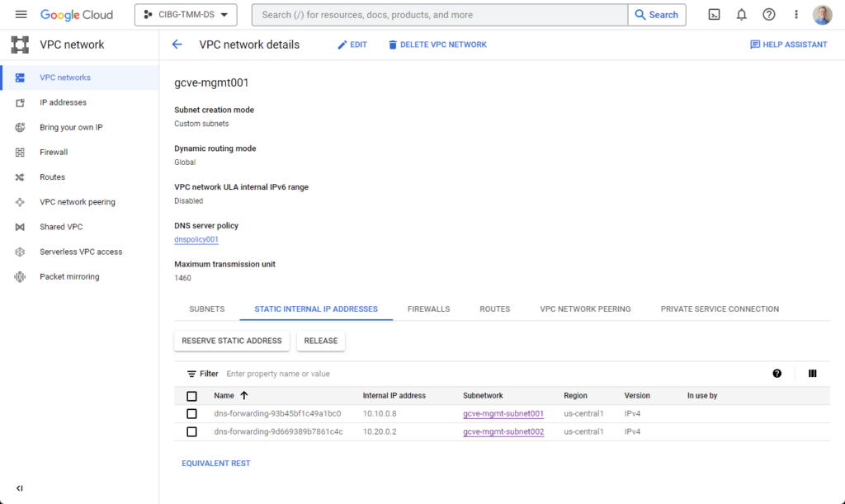Go back using the back arrow

(x=177, y=45)
